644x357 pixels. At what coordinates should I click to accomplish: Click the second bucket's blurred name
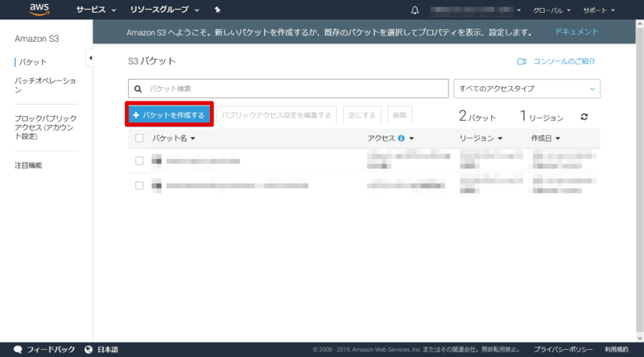(237, 186)
